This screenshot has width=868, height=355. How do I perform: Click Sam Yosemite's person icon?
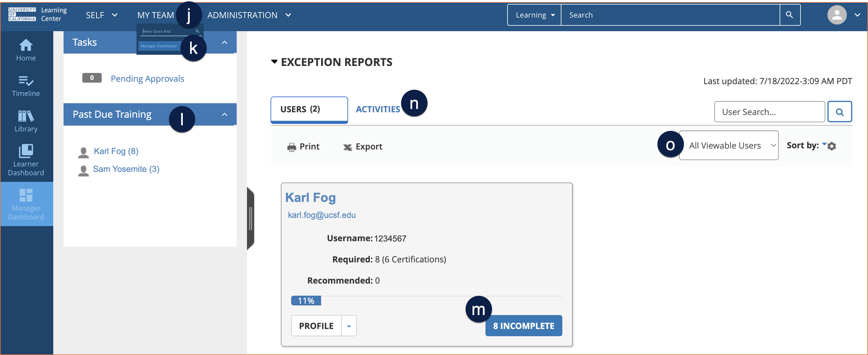[84, 170]
